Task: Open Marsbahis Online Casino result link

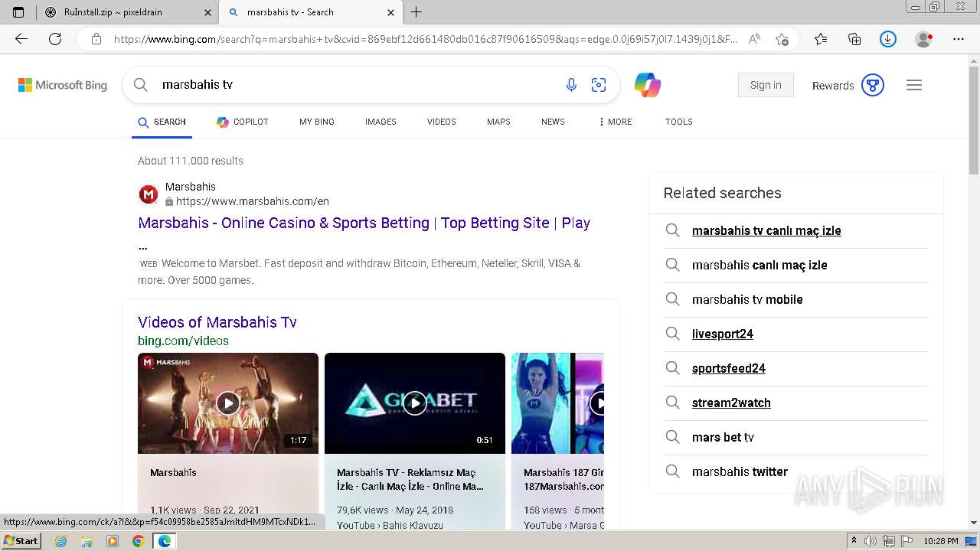Action: tap(364, 223)
